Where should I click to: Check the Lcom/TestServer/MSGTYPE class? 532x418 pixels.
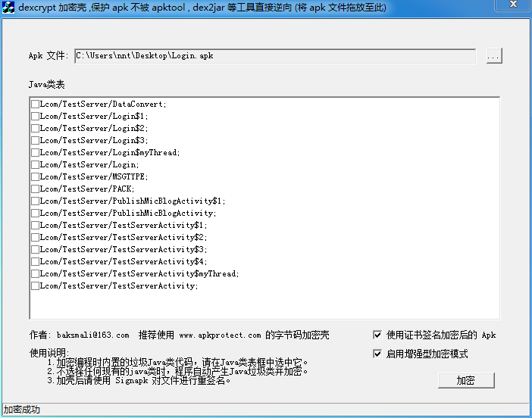[35, 176]
